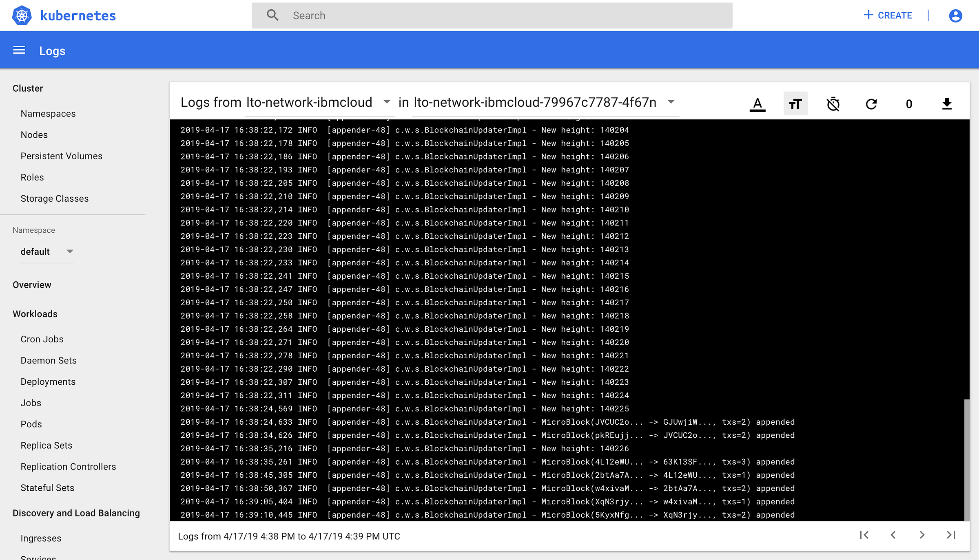The height and width of the screenshot is (560, 979).
Task: Open Pods in the sidebar
Action: coord(31,424)
